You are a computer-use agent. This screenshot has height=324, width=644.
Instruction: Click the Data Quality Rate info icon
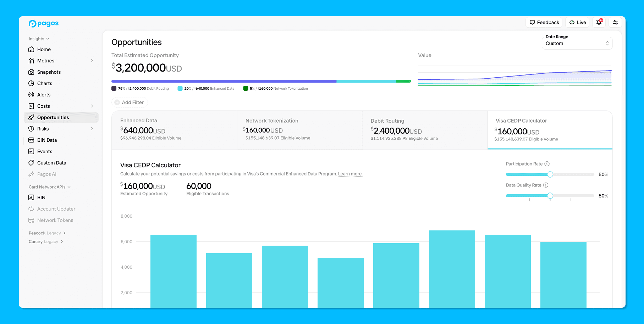[x=546, y=185]
